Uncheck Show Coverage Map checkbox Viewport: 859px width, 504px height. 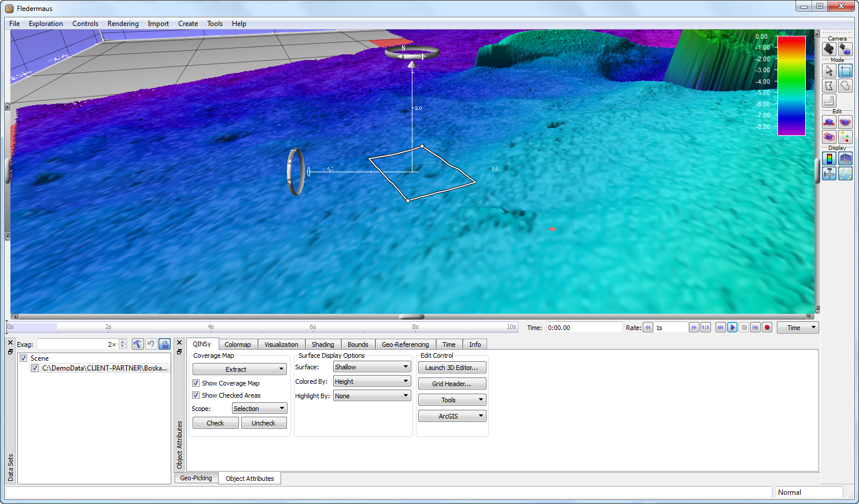(196, 383)
